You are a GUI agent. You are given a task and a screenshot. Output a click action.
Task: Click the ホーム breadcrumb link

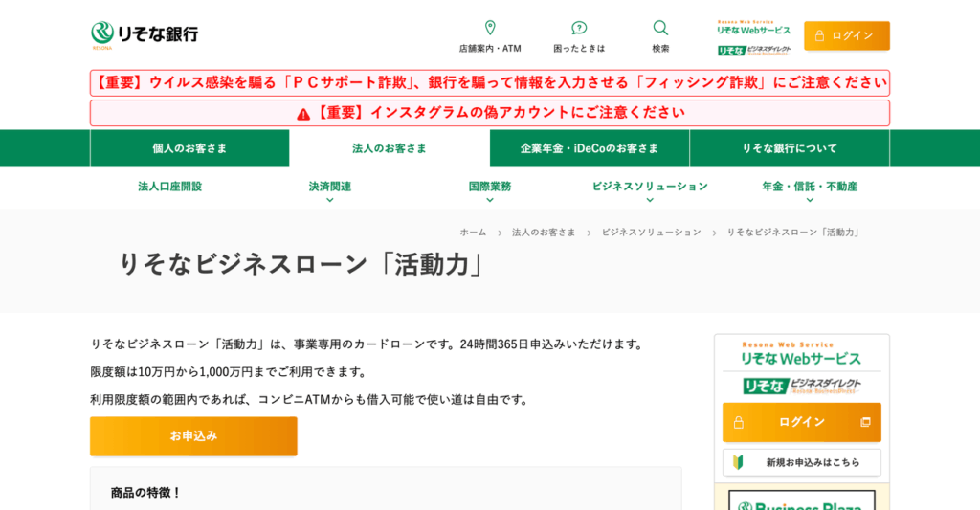click(x=473, y=233)
